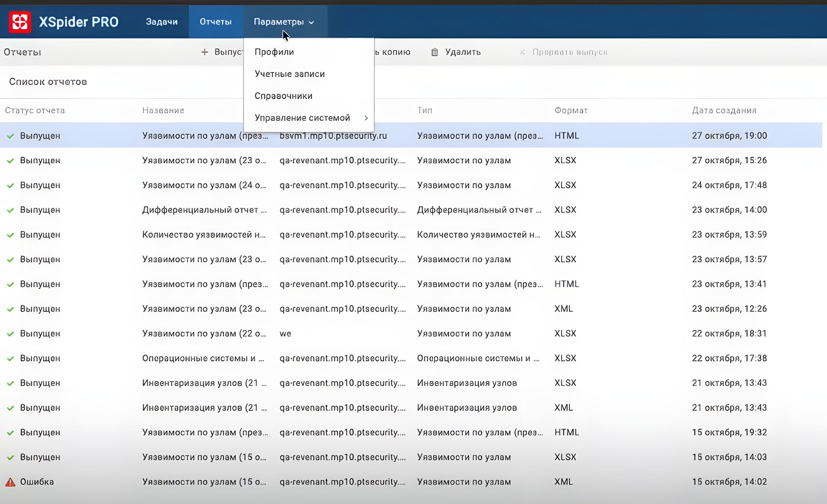
Task: Select the report with target 'we'
Action: (285, 334)
